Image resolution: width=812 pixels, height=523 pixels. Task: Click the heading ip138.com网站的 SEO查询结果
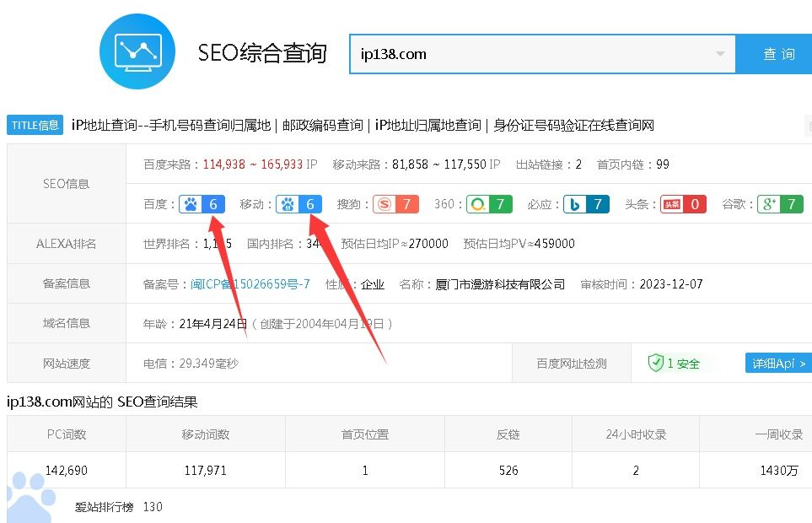[102, 402]
